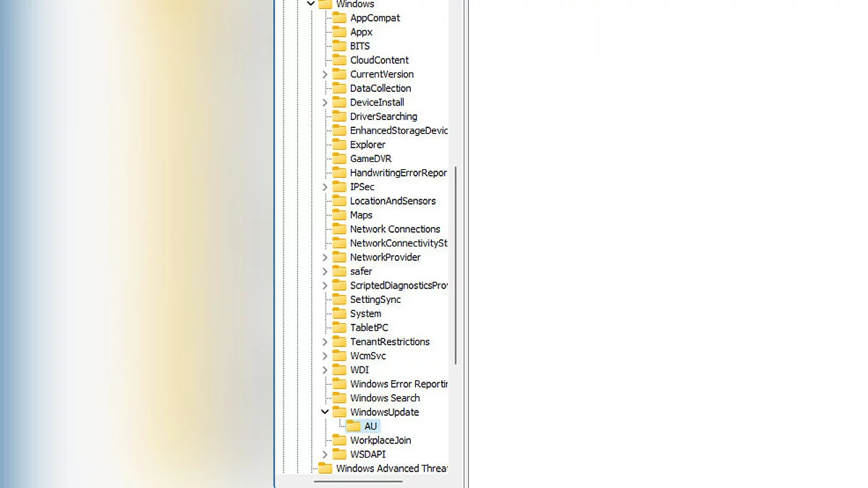Click the AU folder icon

354,427
